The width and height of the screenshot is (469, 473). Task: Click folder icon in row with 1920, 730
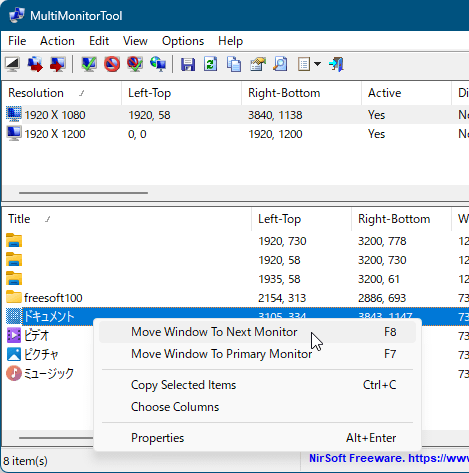(x=14, y=240)
